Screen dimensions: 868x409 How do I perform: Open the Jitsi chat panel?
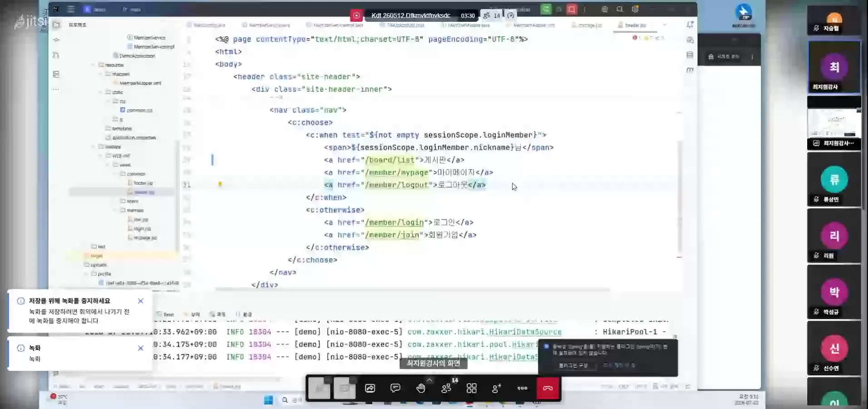(395, 388)
